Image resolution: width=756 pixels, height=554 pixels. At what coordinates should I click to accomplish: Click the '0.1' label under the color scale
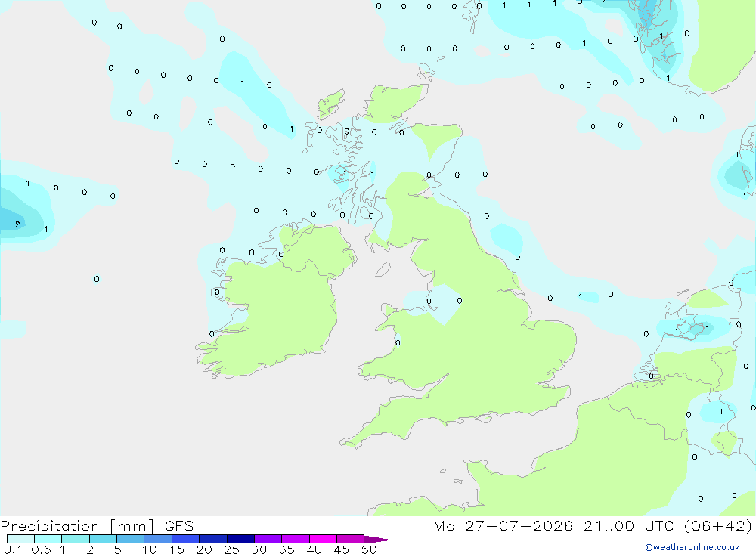click(13, 549)
